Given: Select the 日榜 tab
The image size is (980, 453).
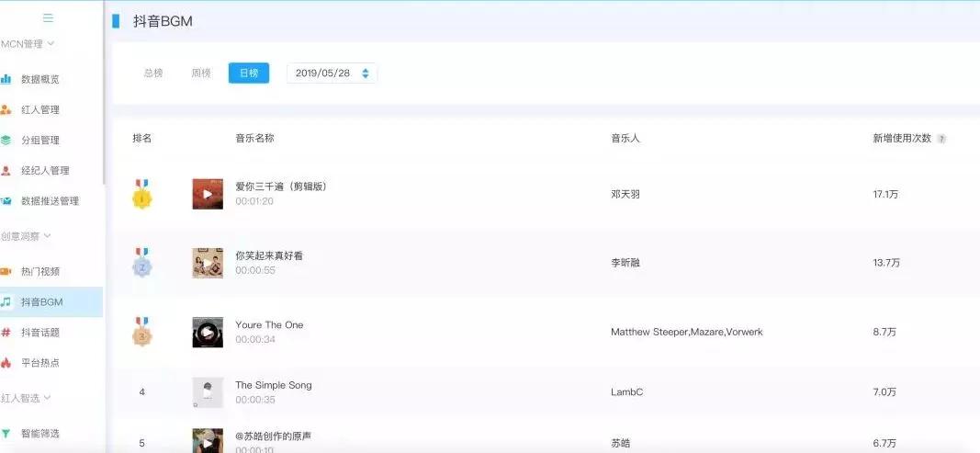Looking at the screenshot, I should coord(249,74).
